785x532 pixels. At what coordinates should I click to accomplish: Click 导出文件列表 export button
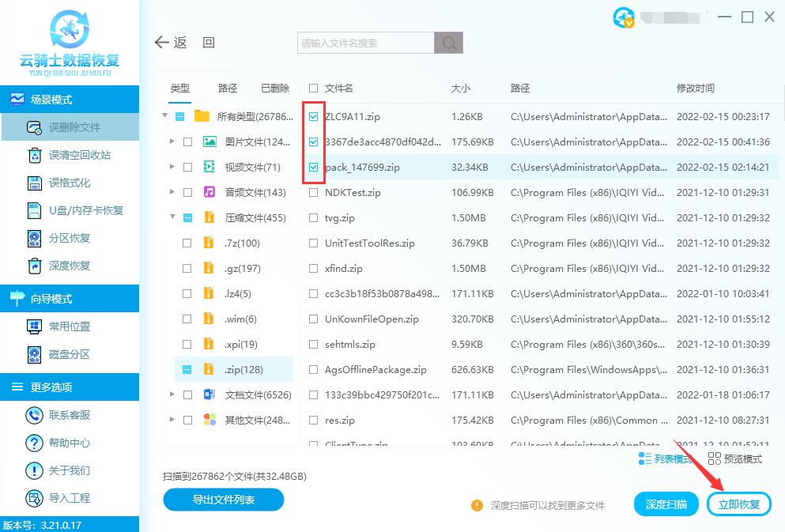[223, 500]
